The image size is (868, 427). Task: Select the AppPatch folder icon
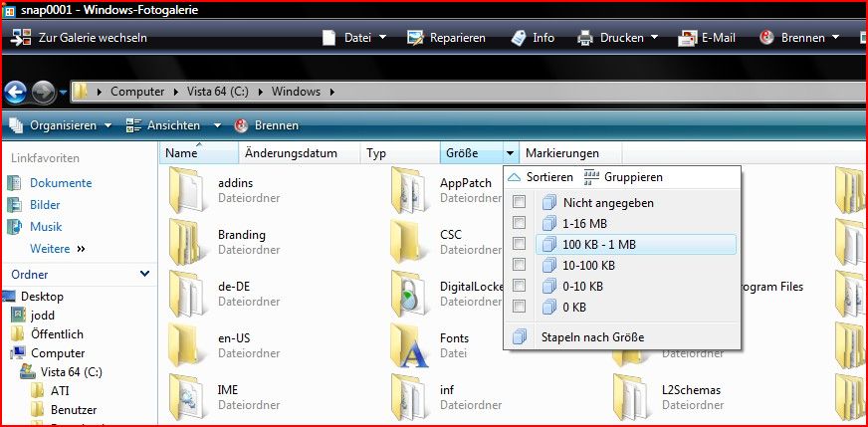(408, 190)
